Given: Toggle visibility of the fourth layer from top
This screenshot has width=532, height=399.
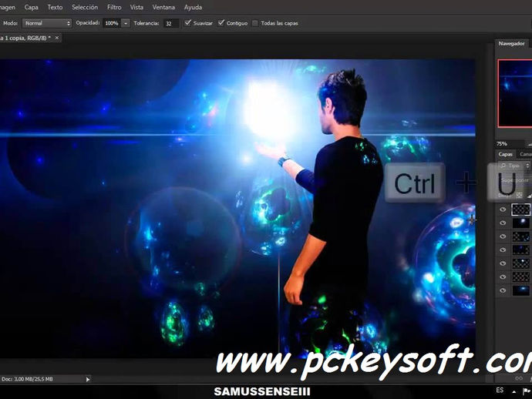Looking at the screenshot, I should (503, 250).
